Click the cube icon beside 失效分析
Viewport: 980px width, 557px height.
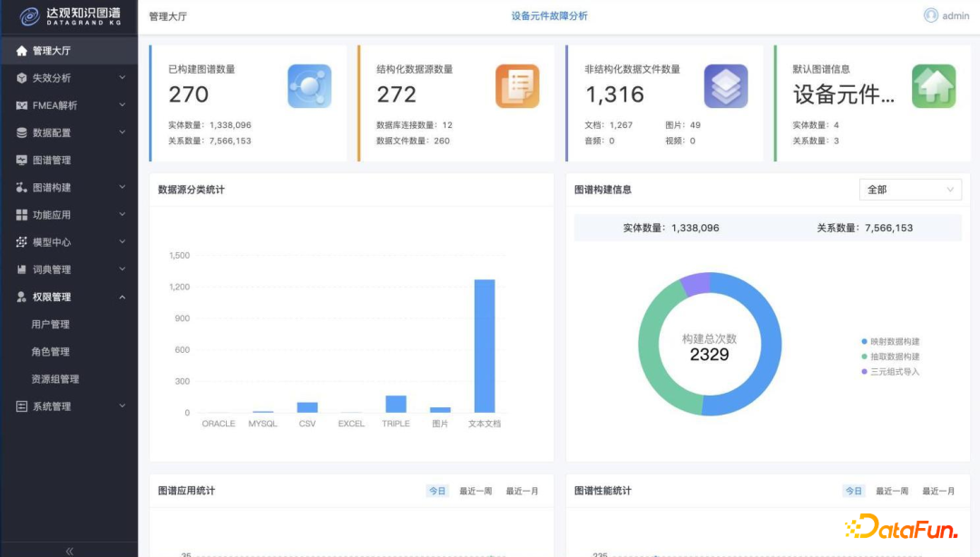tap(22, 78)
